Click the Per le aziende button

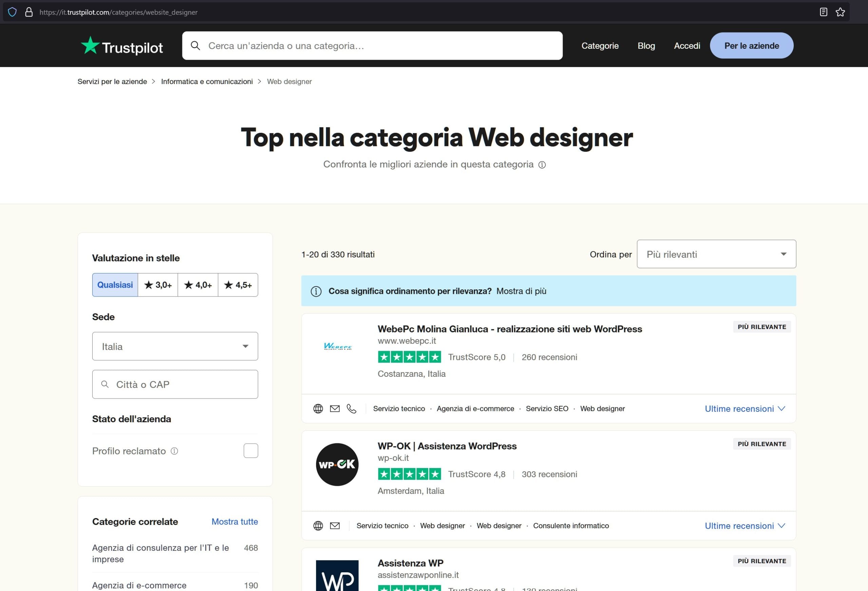coord(751,45)
